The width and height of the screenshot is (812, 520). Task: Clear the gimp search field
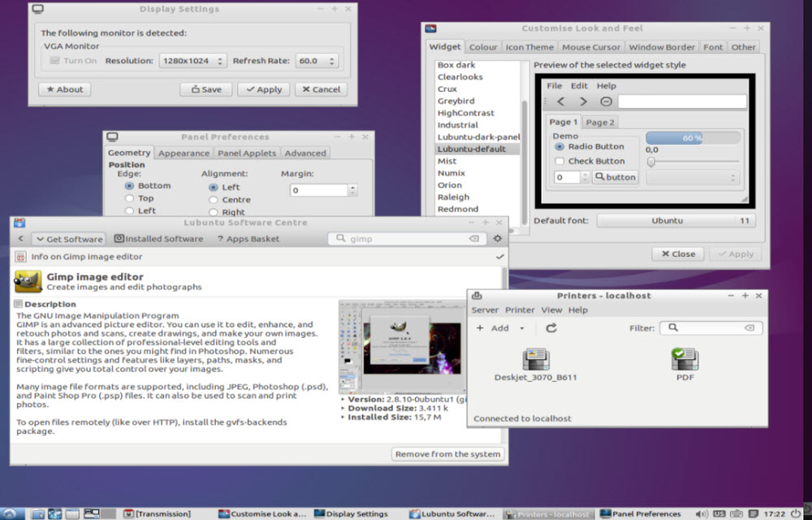click(474, 239)
